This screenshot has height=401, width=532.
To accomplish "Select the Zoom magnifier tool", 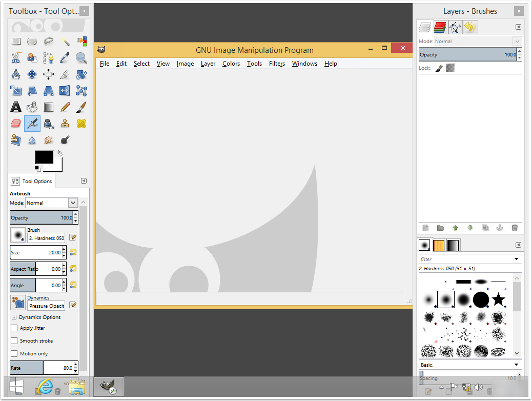I will pos(81,58).
